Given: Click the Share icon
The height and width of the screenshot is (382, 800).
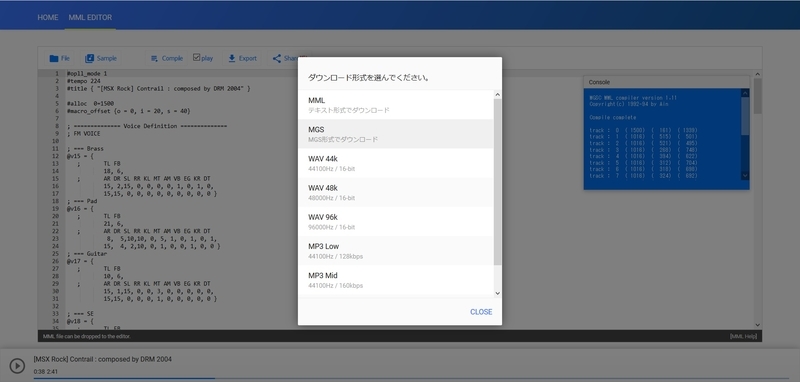Looking at the screenshot, I should (x=277, y=58).
